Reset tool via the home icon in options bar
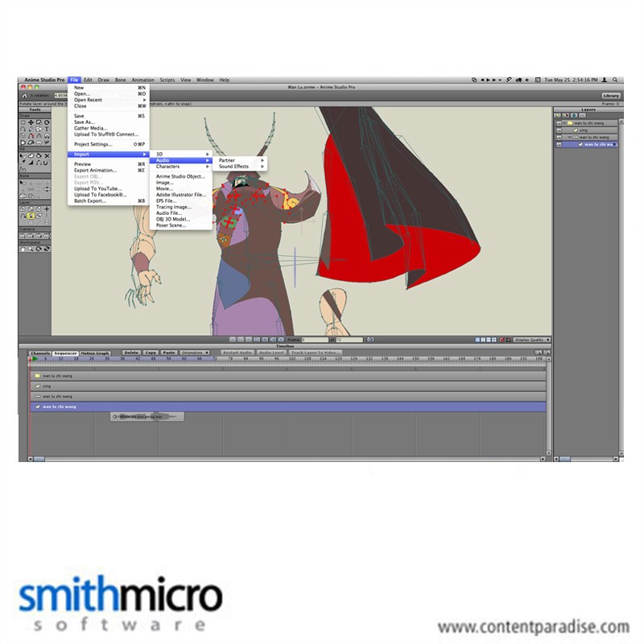The image size is (644, 644). [x=24, y=96]
